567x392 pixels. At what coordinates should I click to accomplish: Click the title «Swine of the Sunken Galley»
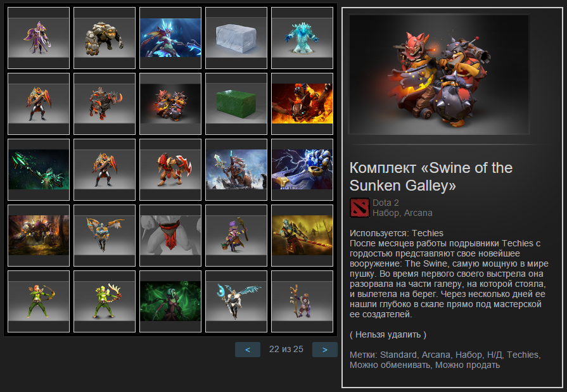(x=431, y=177)
